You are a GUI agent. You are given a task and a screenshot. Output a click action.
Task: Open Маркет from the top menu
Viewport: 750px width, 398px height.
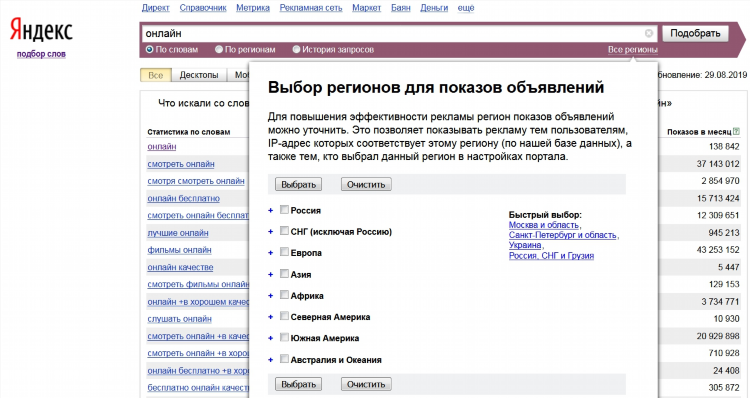[366, 8]
